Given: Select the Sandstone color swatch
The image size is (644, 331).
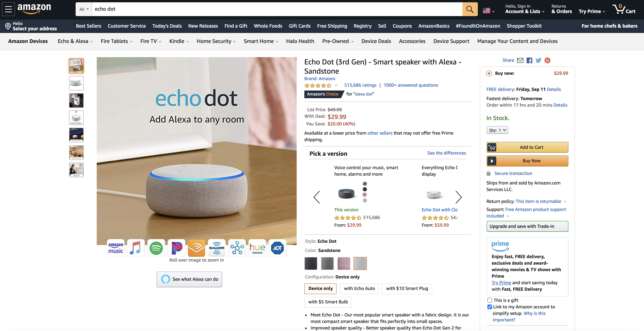Looking at the screenshot, I should 360,263.
